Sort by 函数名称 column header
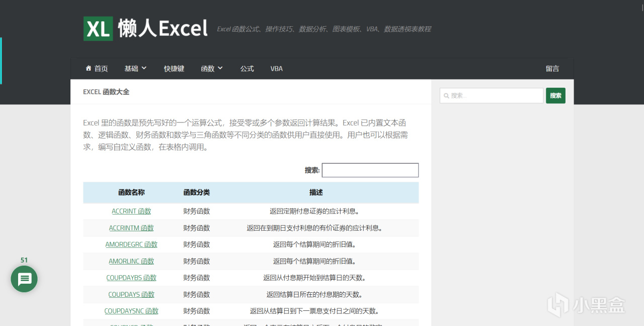The image size is (644, 326). [x=131, y=192]
